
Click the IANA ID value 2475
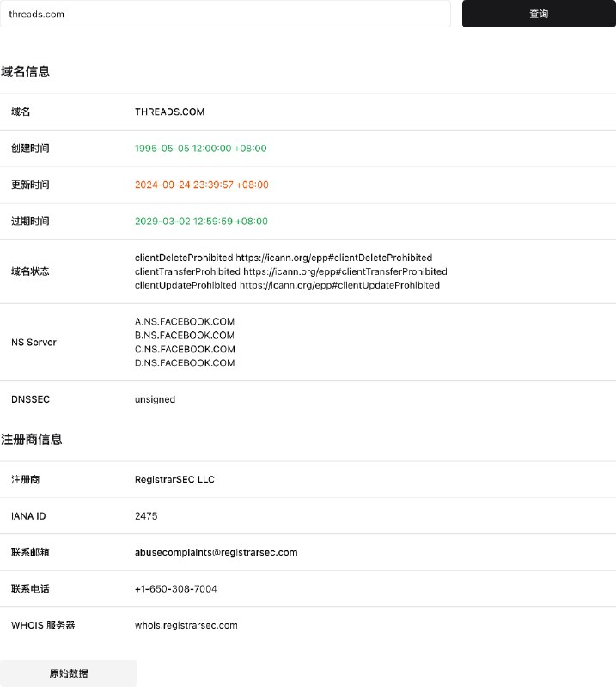pos(146,516)
